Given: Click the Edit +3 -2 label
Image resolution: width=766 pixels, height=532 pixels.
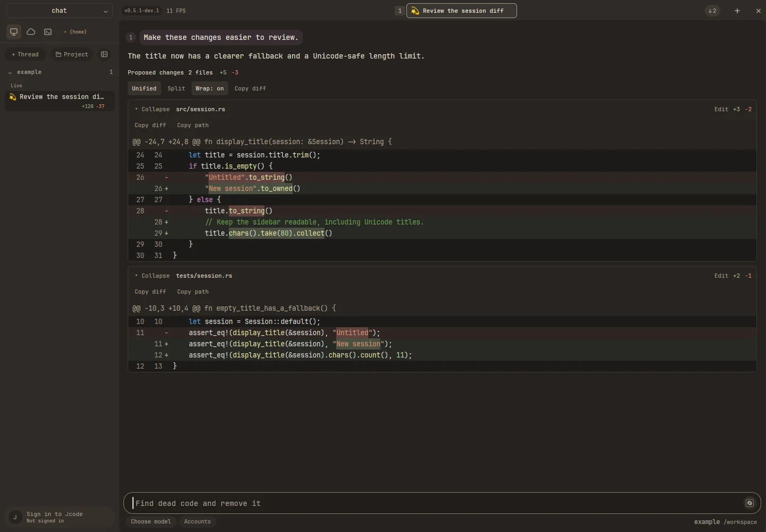Looking at the screenshot, I should pos(733,109).
